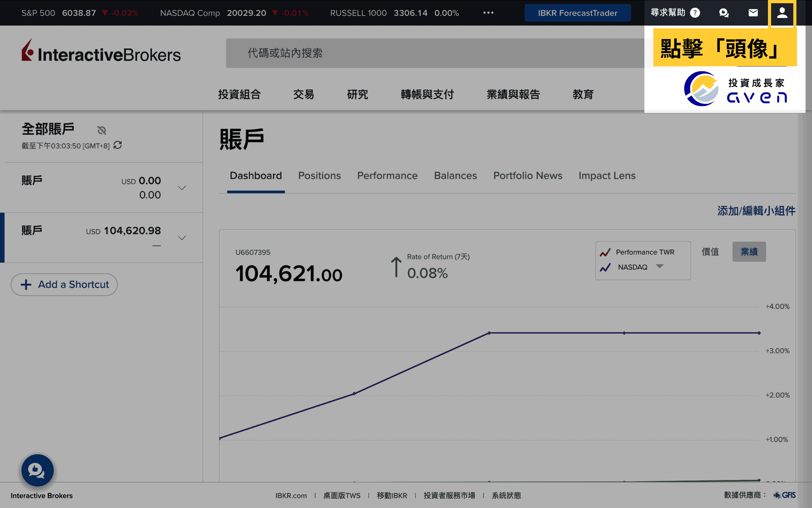
Task: Click Add a Shortcut button
Action: 64,284
